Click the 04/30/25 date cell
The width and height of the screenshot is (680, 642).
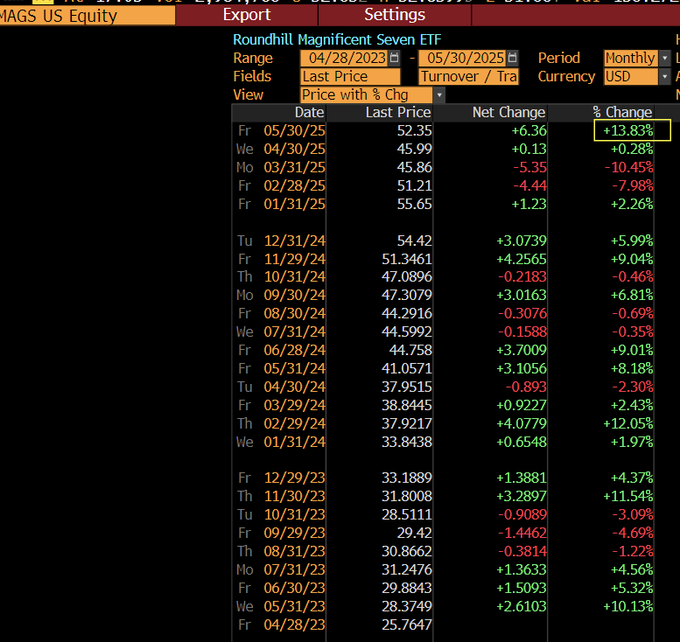tap(294, 149)
